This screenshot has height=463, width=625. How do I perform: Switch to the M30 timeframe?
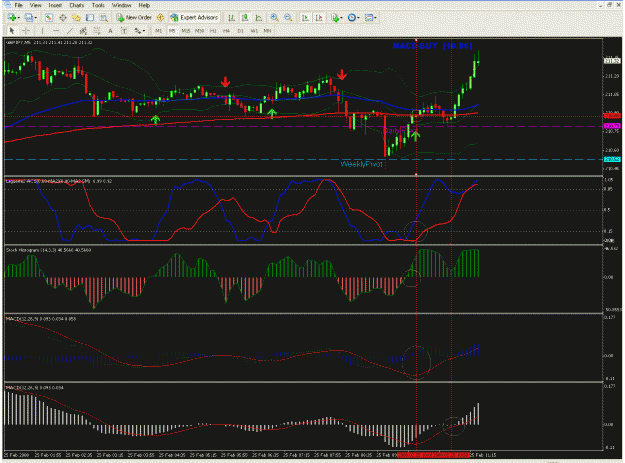199,31
